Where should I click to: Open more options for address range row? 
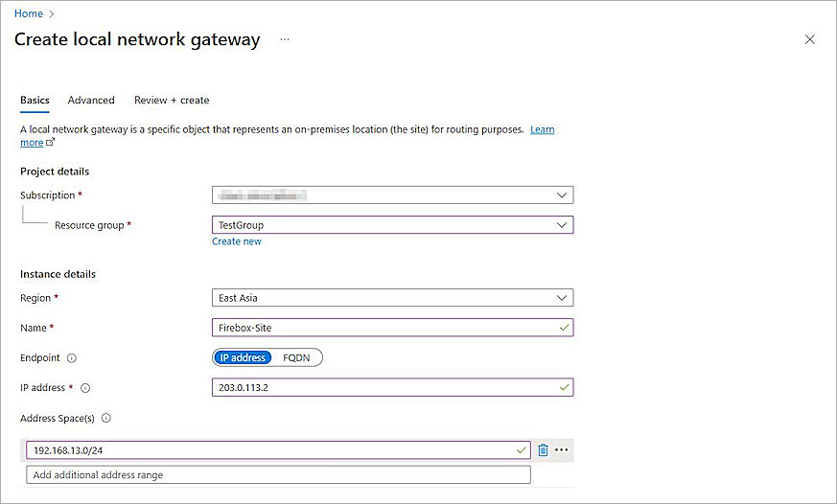pyautogui.click(x=562, y=449)
